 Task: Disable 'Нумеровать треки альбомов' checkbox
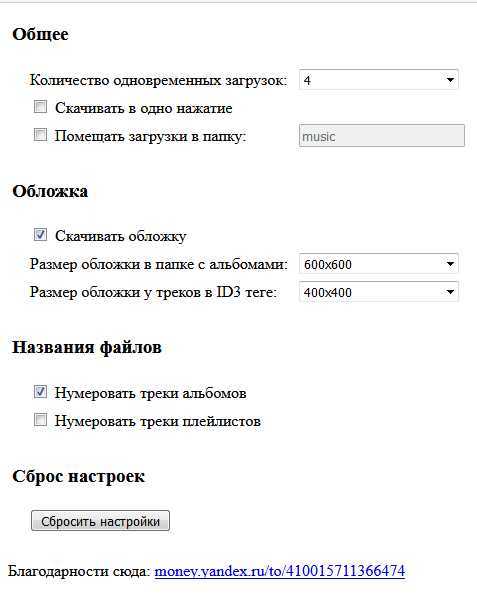coord(40,392)
